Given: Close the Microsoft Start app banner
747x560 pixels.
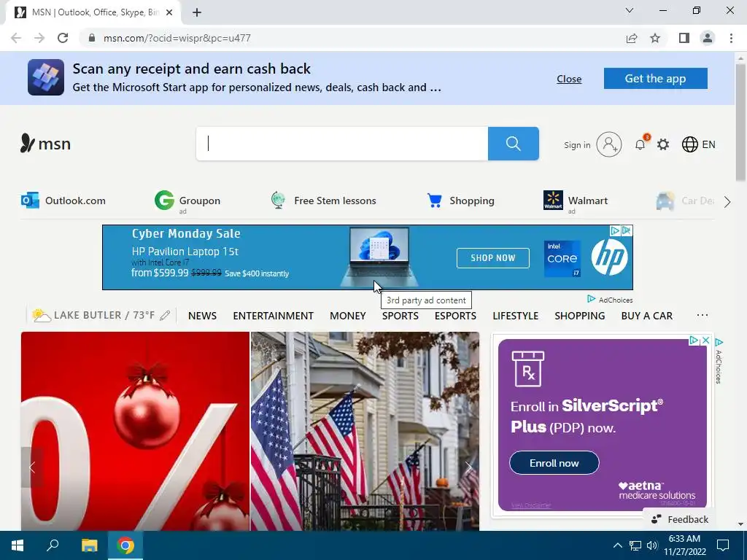Looking at the screenshot, I should [569, 79].
